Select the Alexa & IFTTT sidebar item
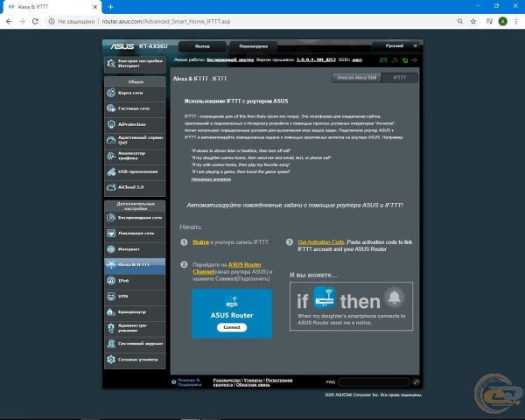The width and height of the screenshot is (525, 420). (x=135, y=265)
